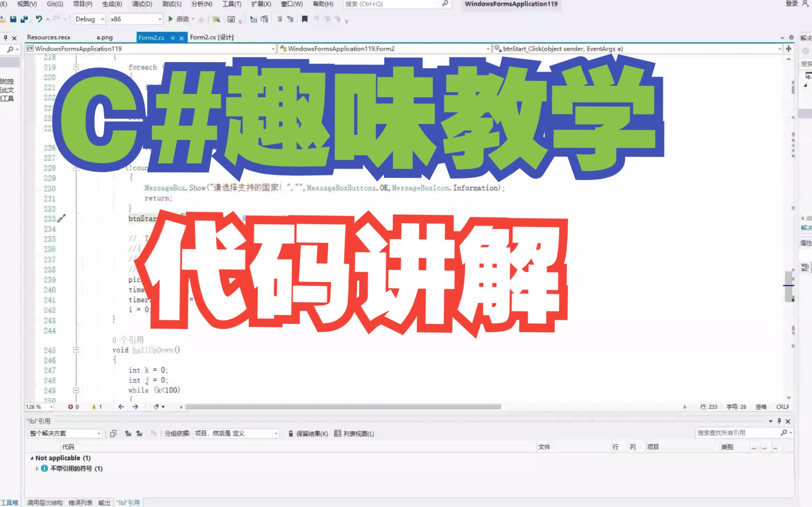Open the x86 platform dropdown

[160, 19]
